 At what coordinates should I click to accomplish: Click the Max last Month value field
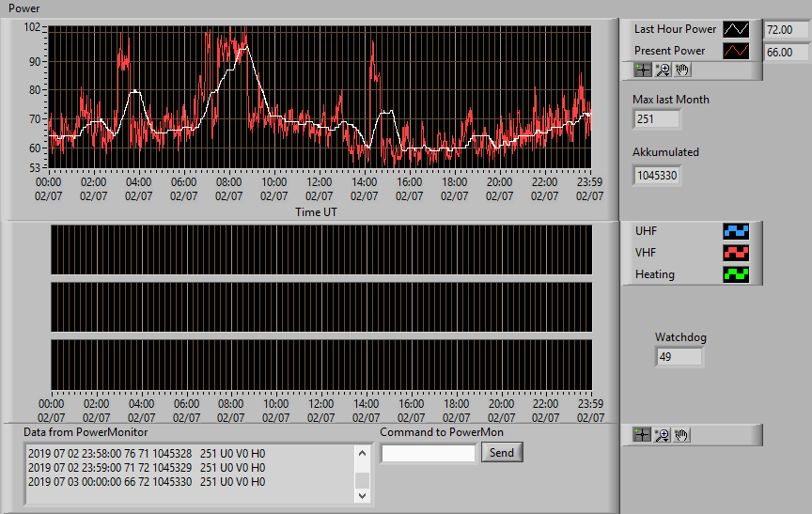tap(657, 119)
